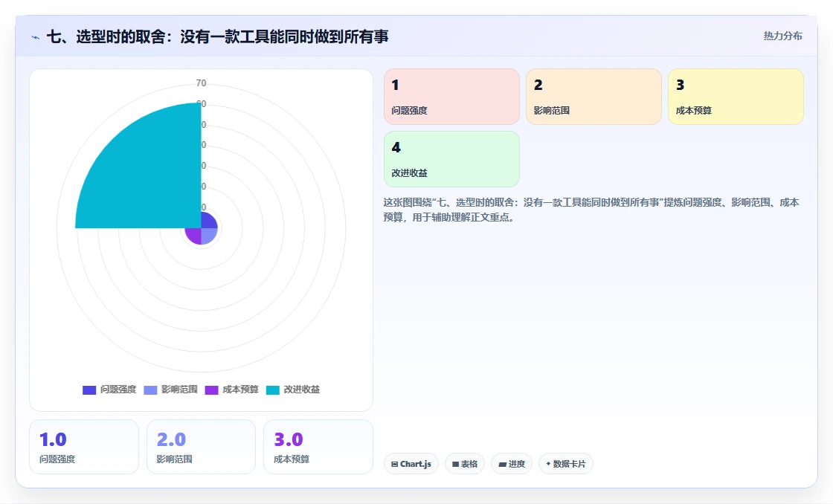833x504 pixels.
Task: Click the 改进收益 legend text
Action: [302, 390]
